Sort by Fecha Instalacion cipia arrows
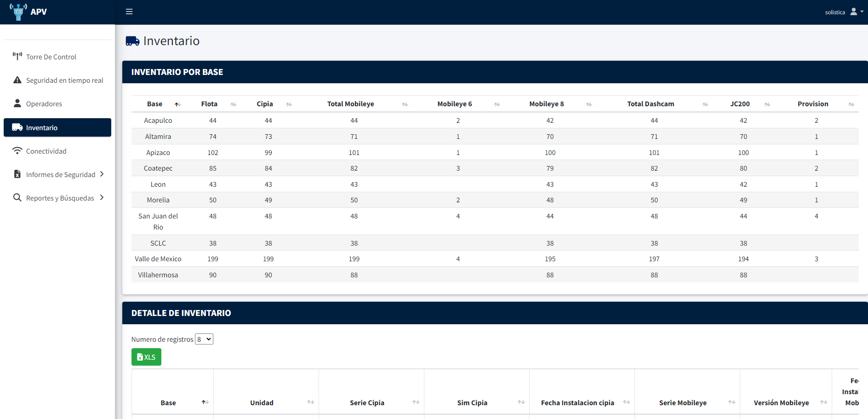The height and width of the screenshot is (419, 868). [x=627, y=402]
